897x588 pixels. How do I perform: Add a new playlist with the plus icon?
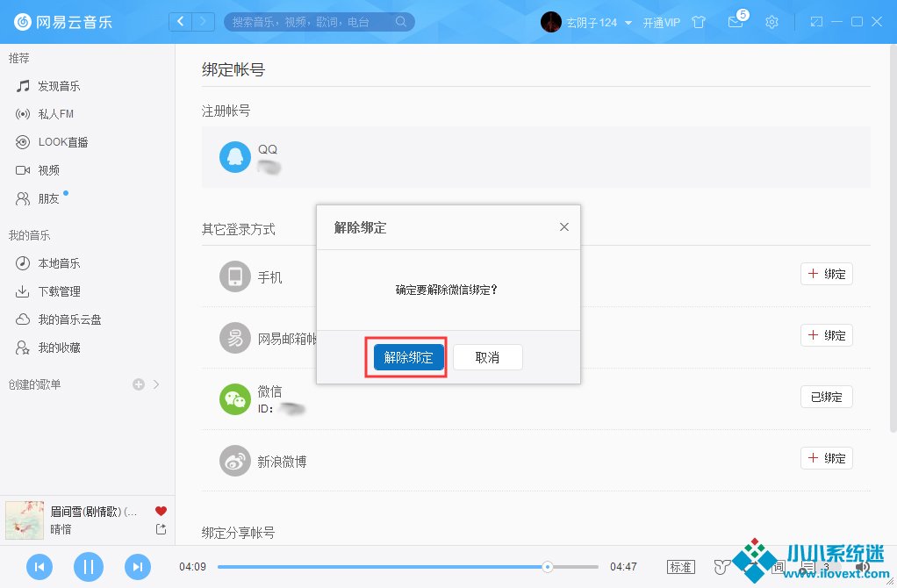(138, 384)
